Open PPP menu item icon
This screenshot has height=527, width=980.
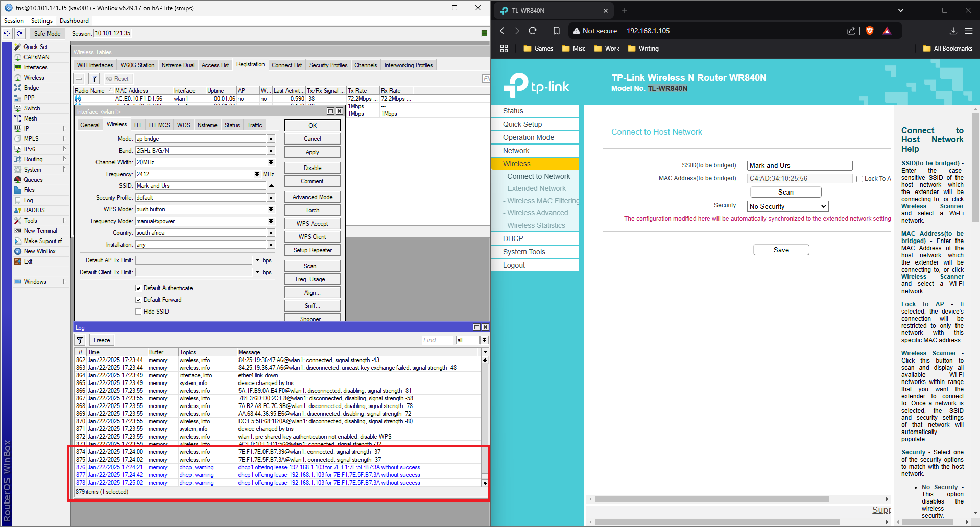18,98
